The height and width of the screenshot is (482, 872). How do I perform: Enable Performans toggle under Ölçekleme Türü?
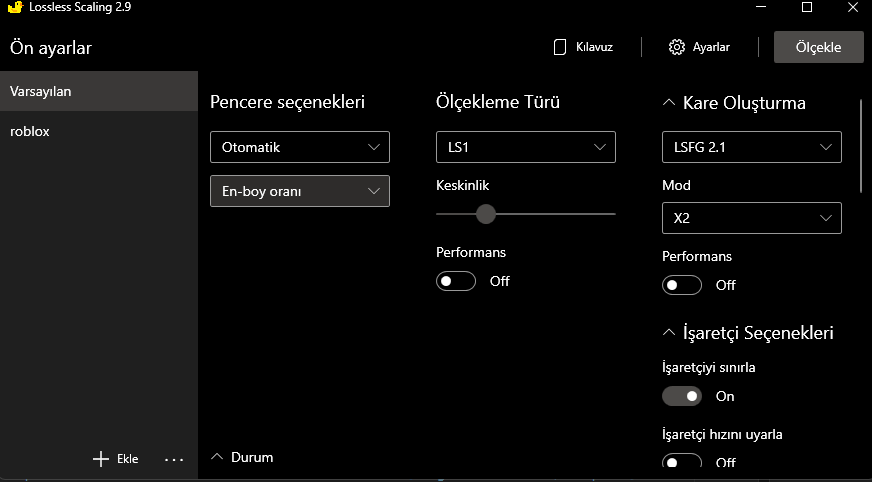[456, 281]
